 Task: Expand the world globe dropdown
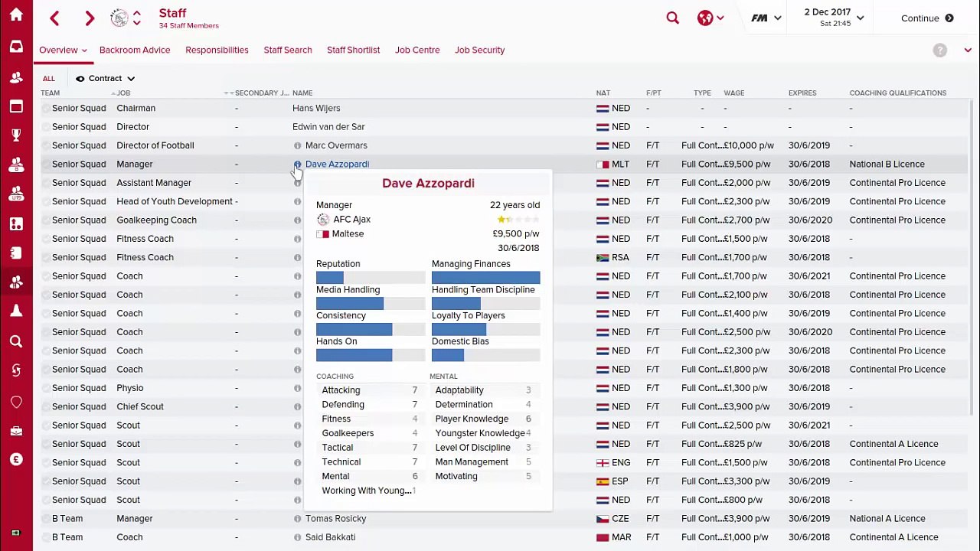720,18
